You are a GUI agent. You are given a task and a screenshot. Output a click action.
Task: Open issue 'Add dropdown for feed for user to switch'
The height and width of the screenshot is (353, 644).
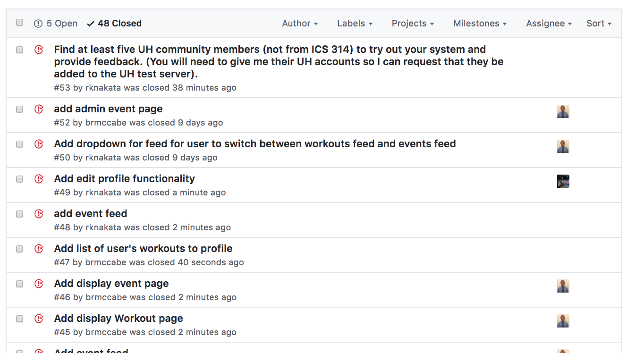[x=255, y=143]
